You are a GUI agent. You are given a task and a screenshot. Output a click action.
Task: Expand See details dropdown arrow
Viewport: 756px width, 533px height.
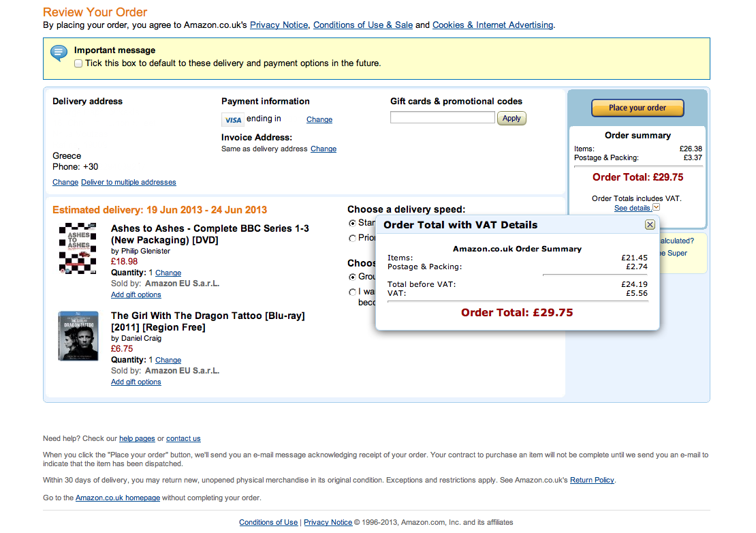click(656, 207)
